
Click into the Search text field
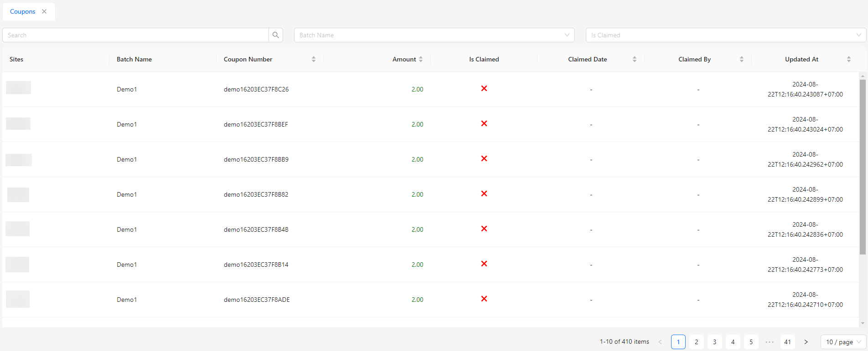click(136, 35)
